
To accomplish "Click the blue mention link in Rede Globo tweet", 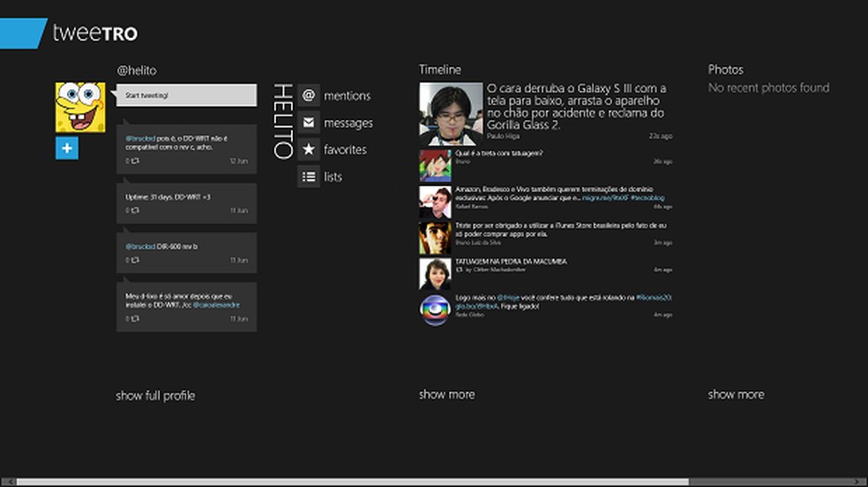I will 508,297.
